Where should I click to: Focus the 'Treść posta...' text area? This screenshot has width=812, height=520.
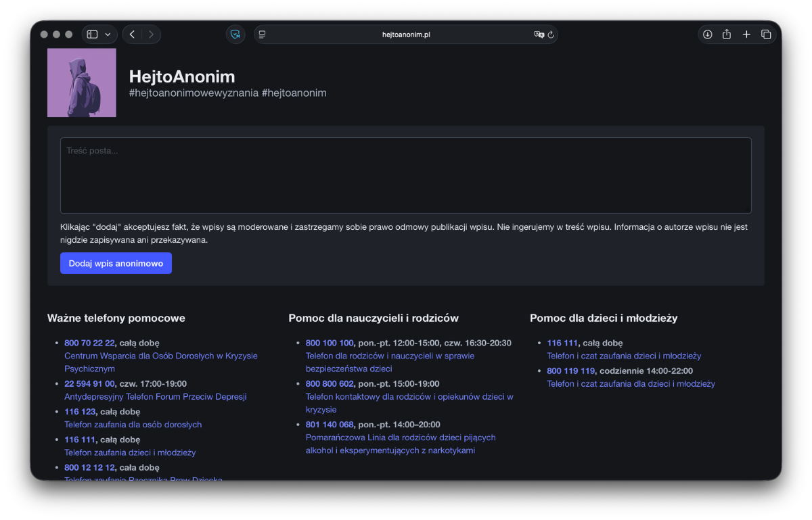click(x=405, y=176)
